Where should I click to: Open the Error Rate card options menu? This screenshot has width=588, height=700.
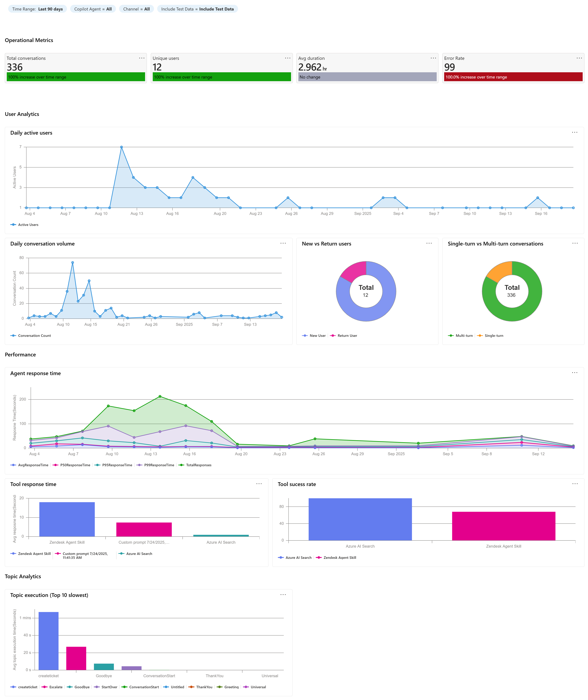pos(579,58)
